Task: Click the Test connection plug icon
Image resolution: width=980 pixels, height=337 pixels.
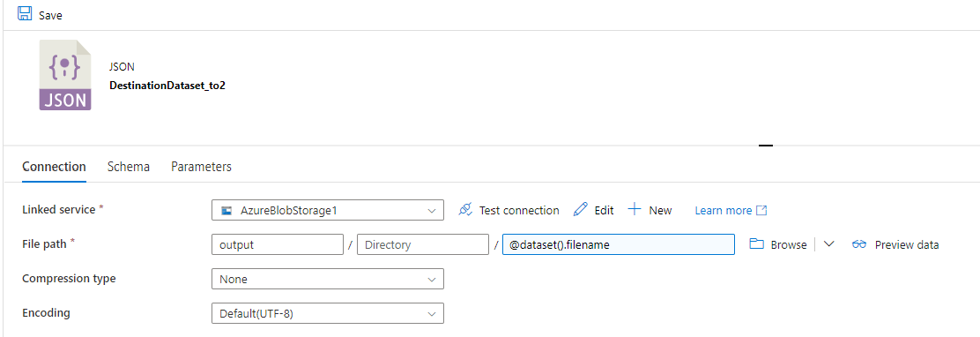Action: (x=465, y=210)
